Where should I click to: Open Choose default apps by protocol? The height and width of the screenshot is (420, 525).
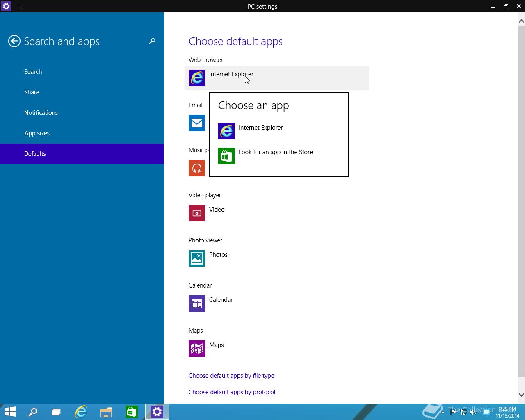[x=232, y=392]
